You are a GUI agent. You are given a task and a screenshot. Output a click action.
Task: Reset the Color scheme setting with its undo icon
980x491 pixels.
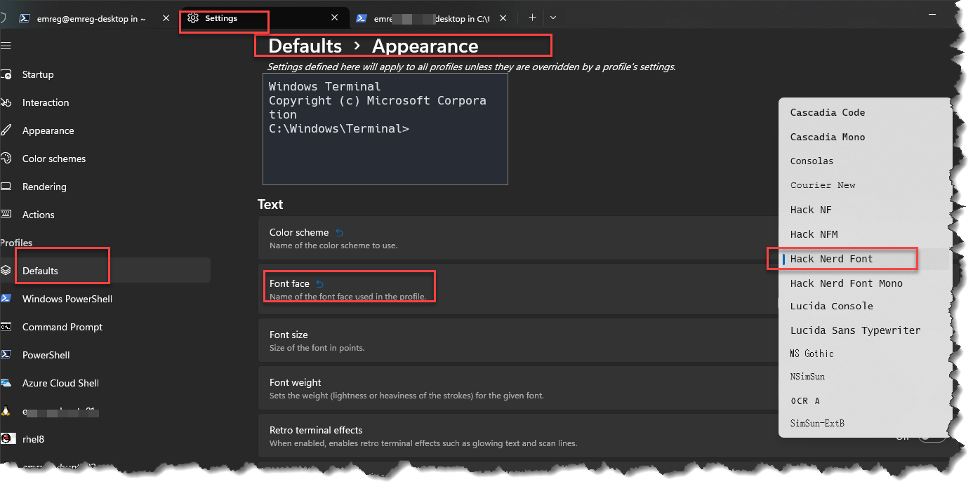click(x=340, y=232)
